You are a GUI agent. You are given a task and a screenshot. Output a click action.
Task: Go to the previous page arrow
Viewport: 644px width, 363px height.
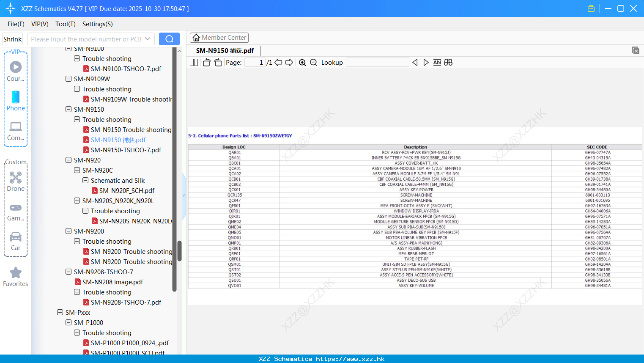pos(278,62)
